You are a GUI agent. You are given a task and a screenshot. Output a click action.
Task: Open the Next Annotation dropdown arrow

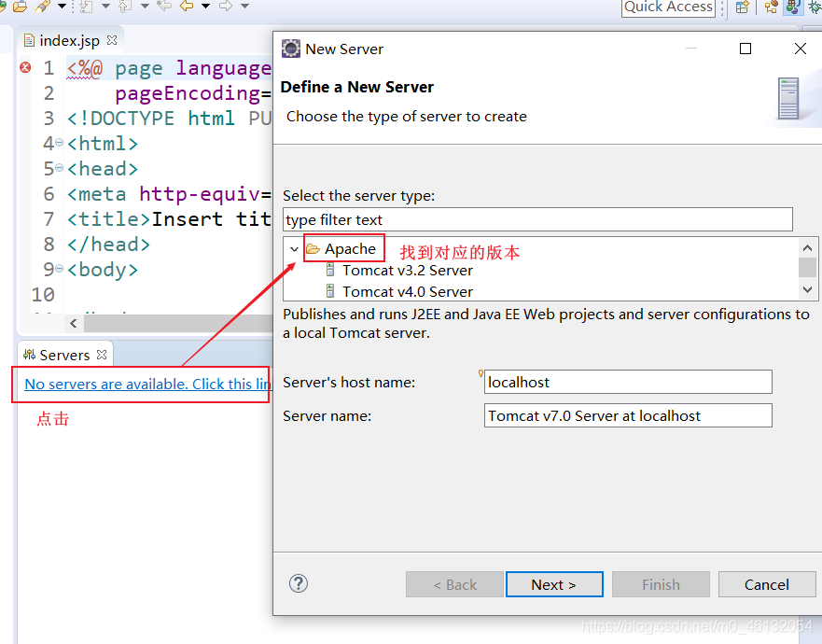(105, 7)
